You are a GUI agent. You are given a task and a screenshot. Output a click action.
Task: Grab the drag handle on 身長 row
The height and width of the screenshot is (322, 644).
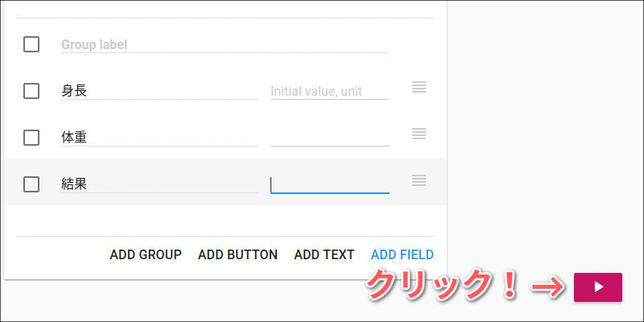click(419, 87)
